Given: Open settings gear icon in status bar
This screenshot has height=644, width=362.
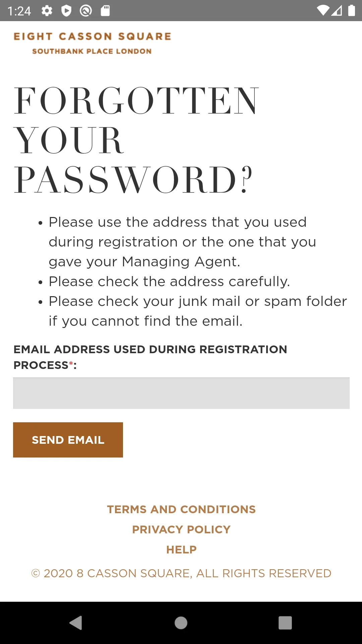Looking at the screenshot, I should [47, 11].
